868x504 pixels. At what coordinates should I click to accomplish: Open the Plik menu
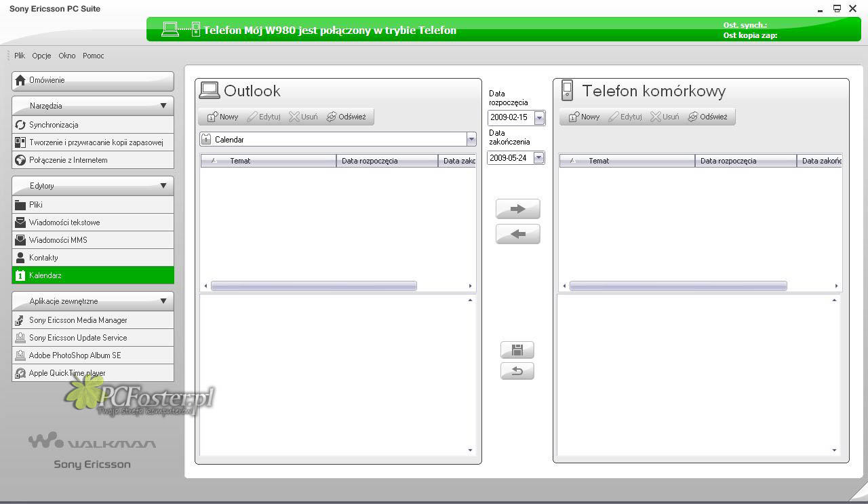click(x=20, y=56)
